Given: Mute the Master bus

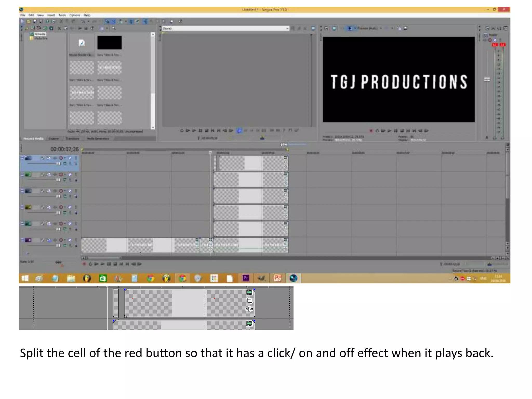Looking at the screenshot, I should 495,40.
